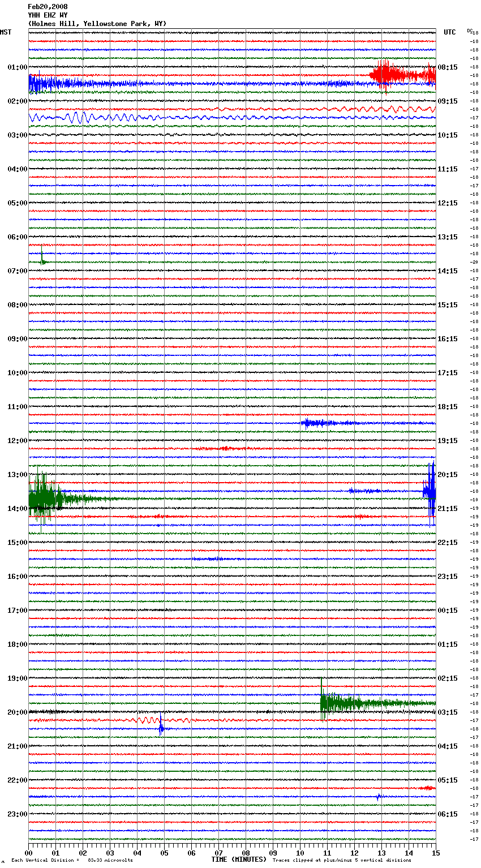Select the 03:00 MST time label
481x868 pixels.
[x=18, y=135]
